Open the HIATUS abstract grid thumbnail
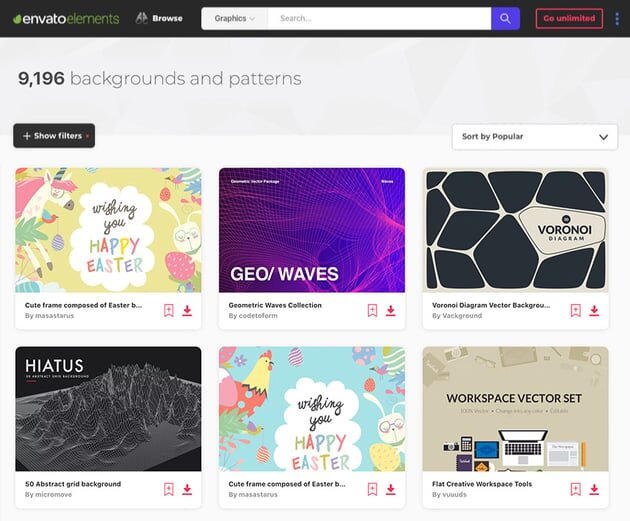 (x=108, y=409)
